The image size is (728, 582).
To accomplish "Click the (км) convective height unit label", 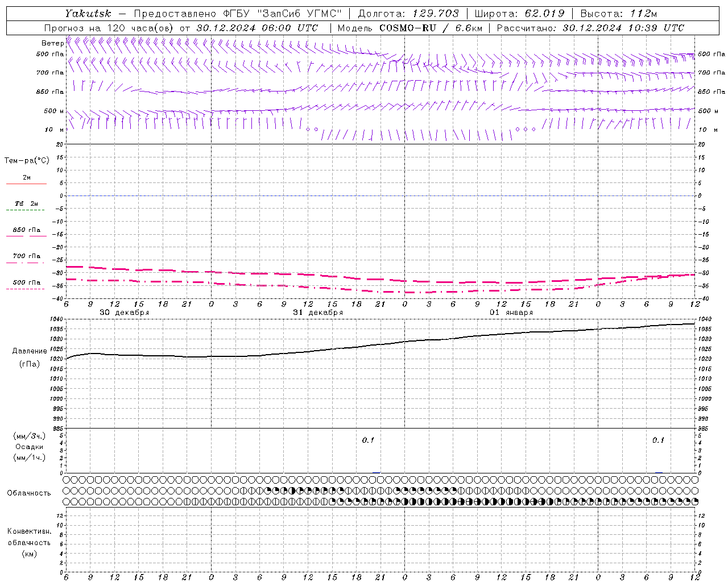I will click(29, 554).
